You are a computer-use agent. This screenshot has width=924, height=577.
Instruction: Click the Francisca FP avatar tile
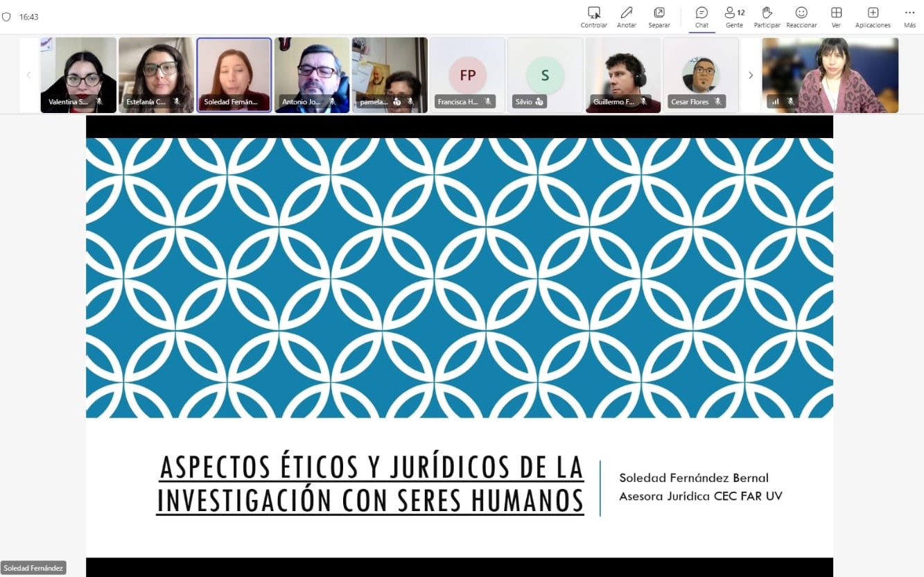[467, 75]
